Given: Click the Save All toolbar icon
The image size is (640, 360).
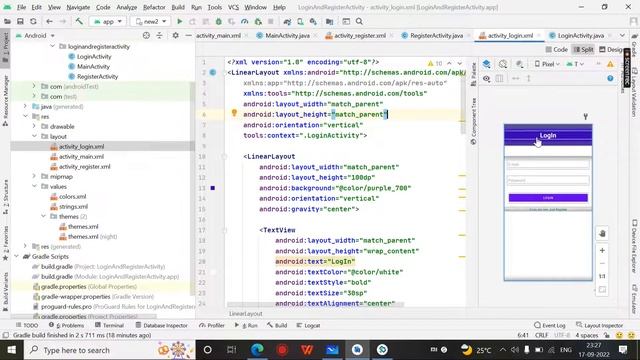Looking at the screenshot, I should click(20, 21).
